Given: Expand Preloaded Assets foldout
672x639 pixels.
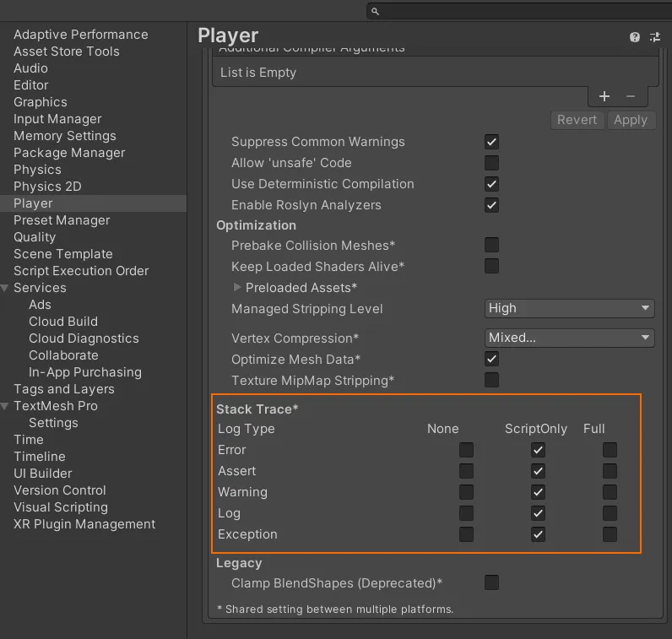Looking at the screenshot, I should pyautogui.click(x=237, y=287).
